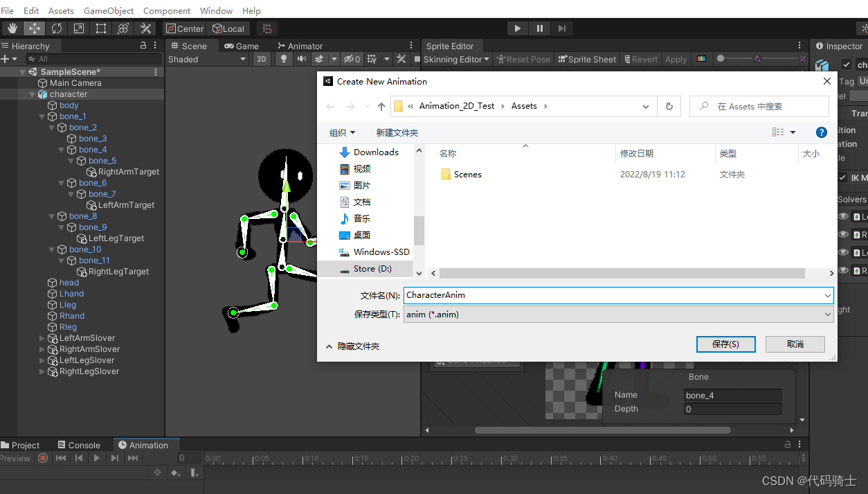The image size is (868, 494).
Task: Select Main Camera in Hierarchy
Action: [75, 83]
